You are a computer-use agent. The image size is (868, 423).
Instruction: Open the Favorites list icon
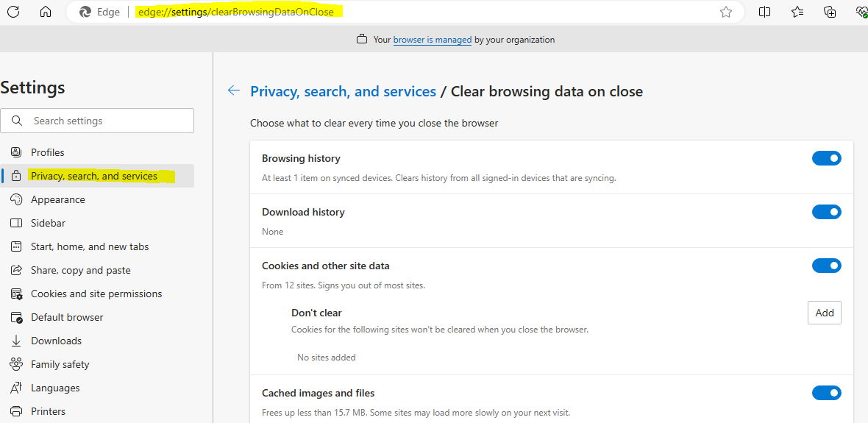point(797,12)
